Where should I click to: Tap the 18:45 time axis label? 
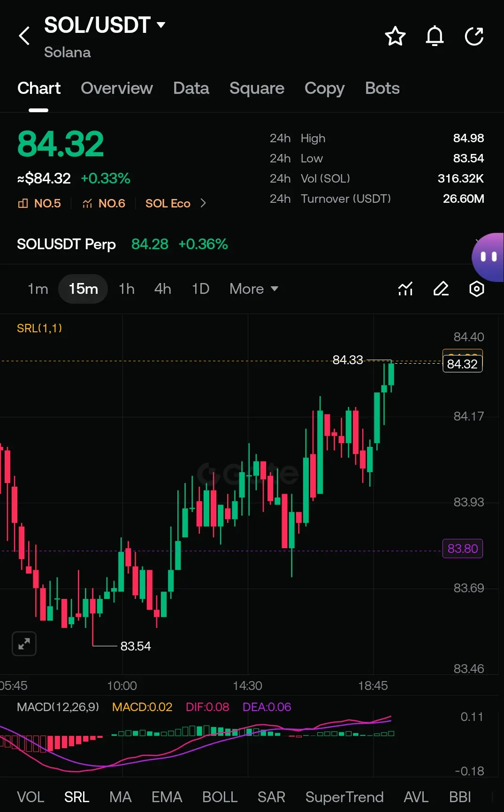point(373,686)
